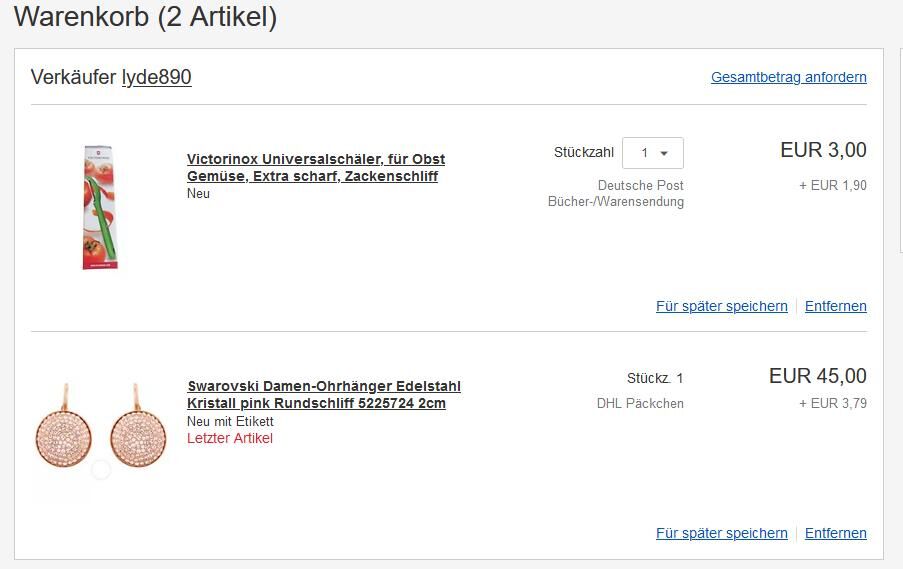Viewport: 903px width, 569px height.
Task: Save the Swarovski earrings for later
Action: tap(721, 533)
